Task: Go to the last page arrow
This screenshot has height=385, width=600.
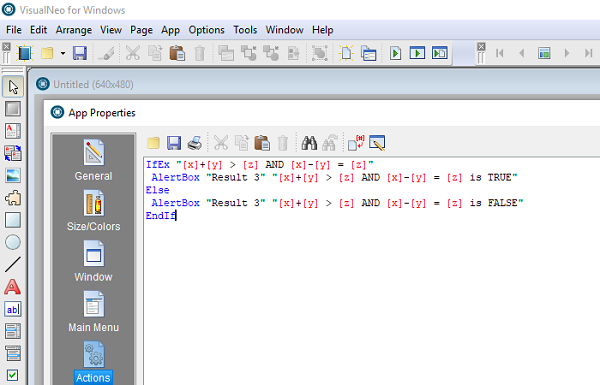Action: (589, 53)
